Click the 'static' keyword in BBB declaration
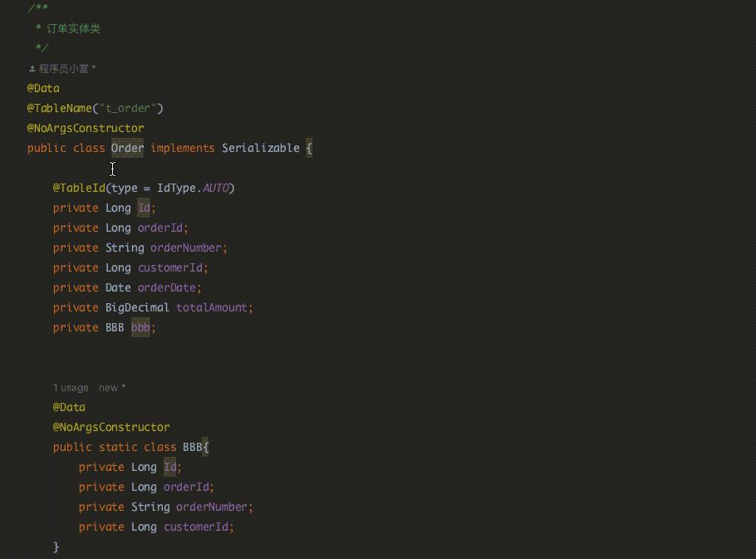Image resolution: width=756 pixels, height=559 pixels. click(x=118, y=447)
